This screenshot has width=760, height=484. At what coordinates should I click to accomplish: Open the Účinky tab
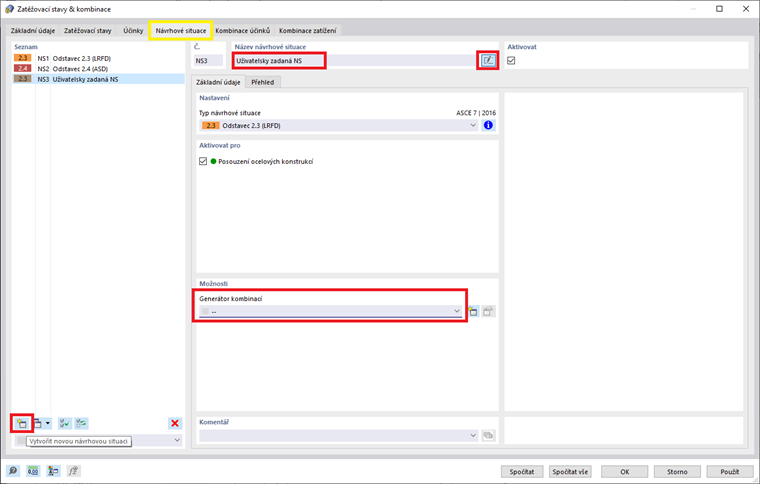pyautogui.click(x=133, y=31)
